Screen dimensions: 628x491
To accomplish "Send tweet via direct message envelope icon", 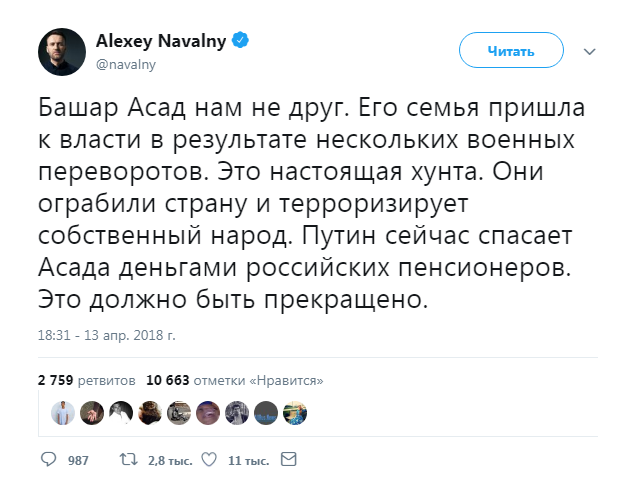I will coord(288,460).
